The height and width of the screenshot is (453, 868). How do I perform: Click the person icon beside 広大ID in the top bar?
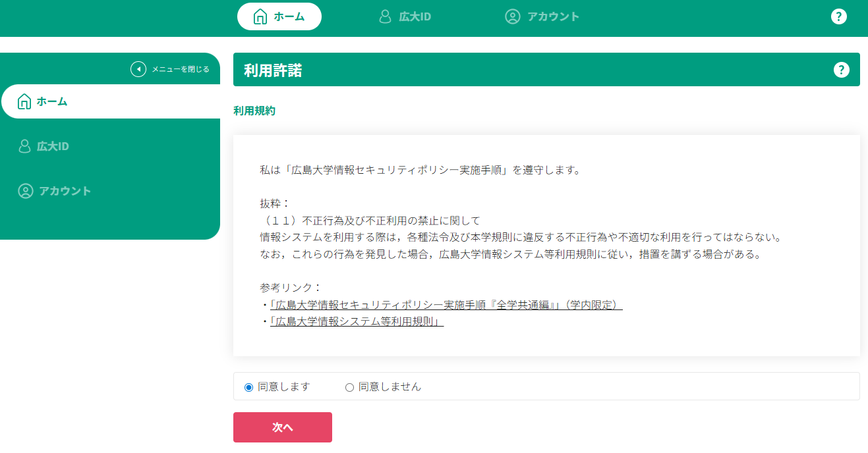coord(386,16)
